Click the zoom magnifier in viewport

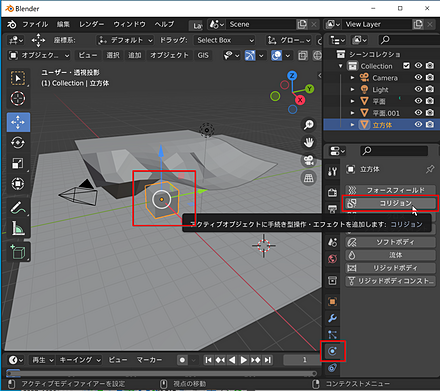pyautogui.click(x=308, y=125)
